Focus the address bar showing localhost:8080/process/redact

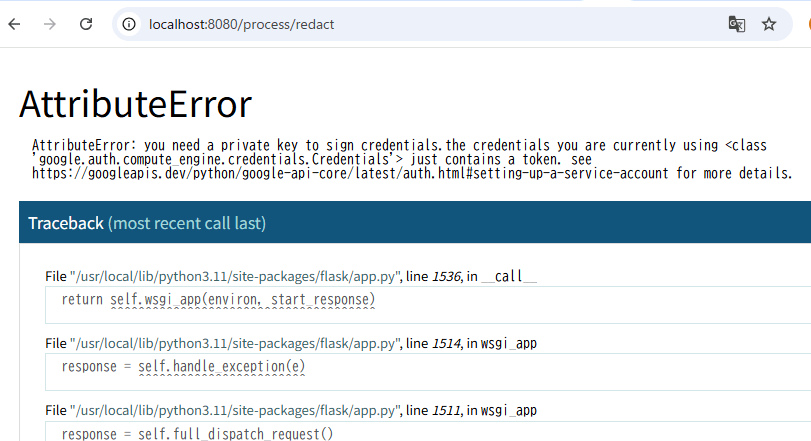click(x=400, y=24)
